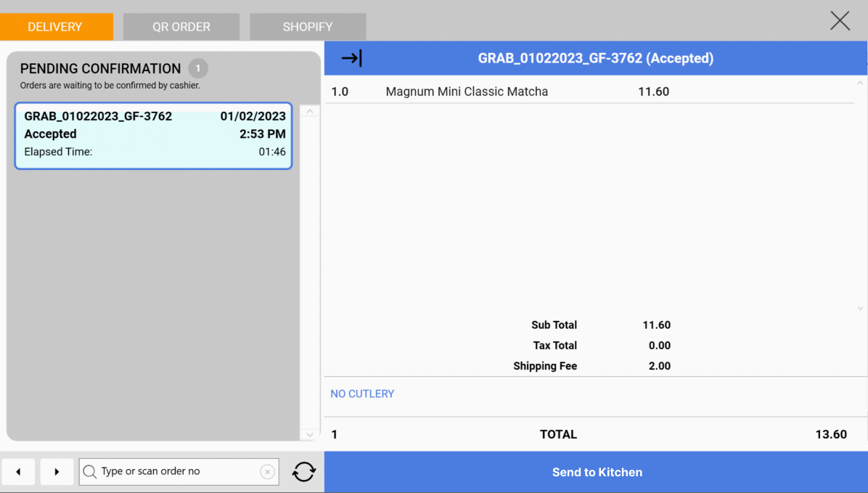Click the order title header text
This screenshot has height=493, width=868.
[x=596, y=58]
